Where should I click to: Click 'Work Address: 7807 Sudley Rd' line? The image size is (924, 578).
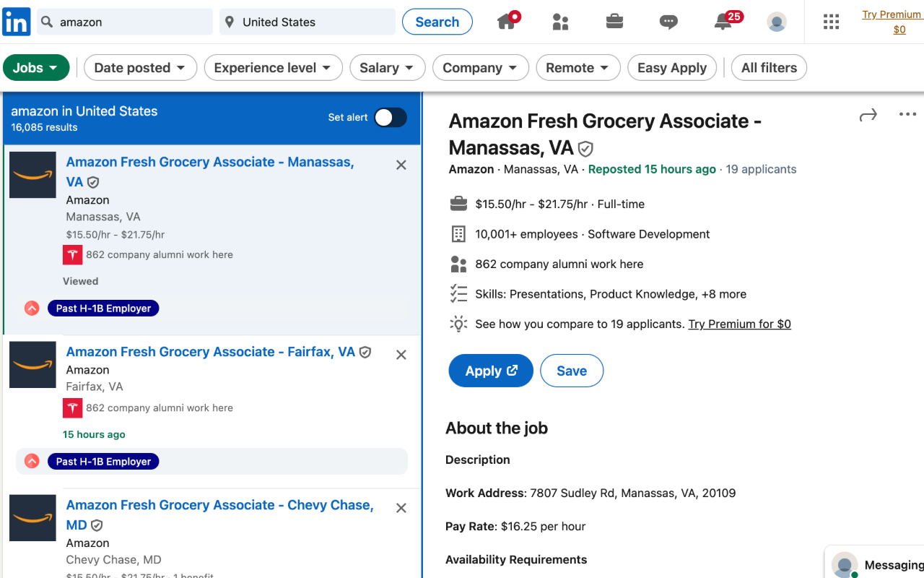point(590,493)
